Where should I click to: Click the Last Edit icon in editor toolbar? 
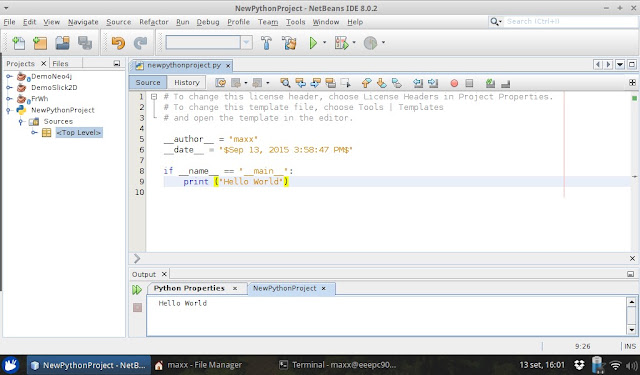coord(220,83)
